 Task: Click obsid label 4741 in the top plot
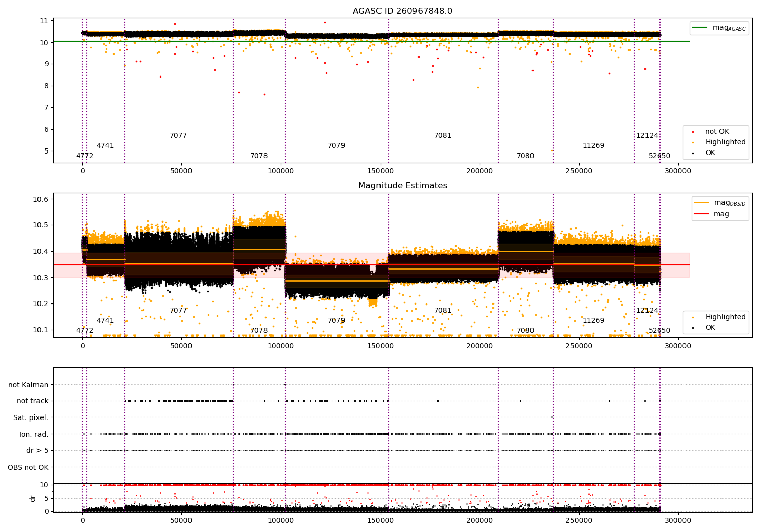(x=105, y=146)
